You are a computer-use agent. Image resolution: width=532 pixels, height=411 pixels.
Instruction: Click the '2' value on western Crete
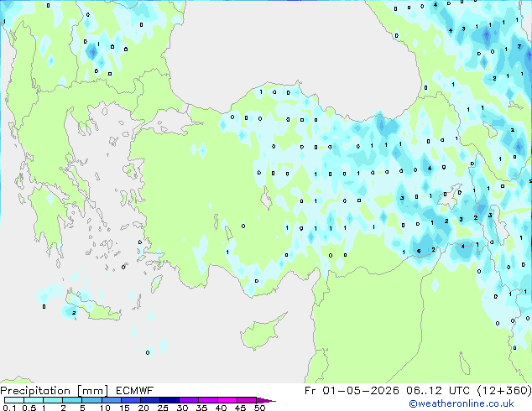pos(74,313)
